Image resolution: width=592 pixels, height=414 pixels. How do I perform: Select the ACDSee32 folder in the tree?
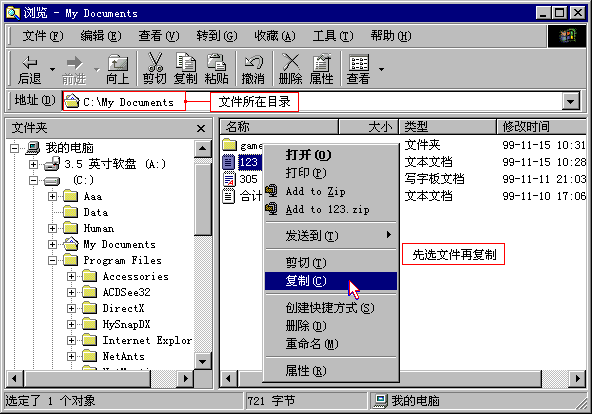tap(126, 292)
